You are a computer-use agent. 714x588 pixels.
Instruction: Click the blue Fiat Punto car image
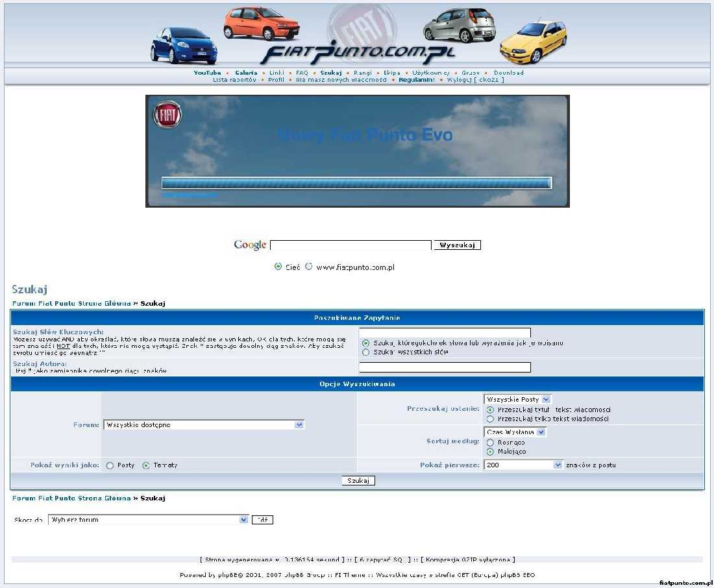point(184,45)
